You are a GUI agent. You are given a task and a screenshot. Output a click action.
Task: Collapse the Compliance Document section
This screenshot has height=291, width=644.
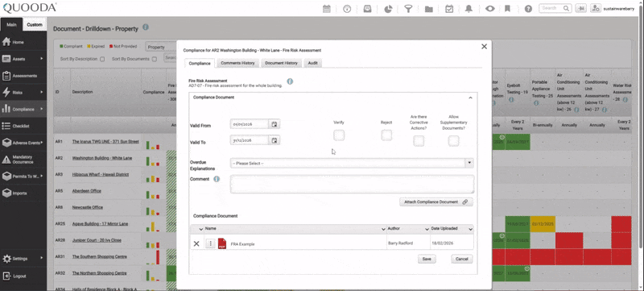pyautogui.click(x=470, y=98)
